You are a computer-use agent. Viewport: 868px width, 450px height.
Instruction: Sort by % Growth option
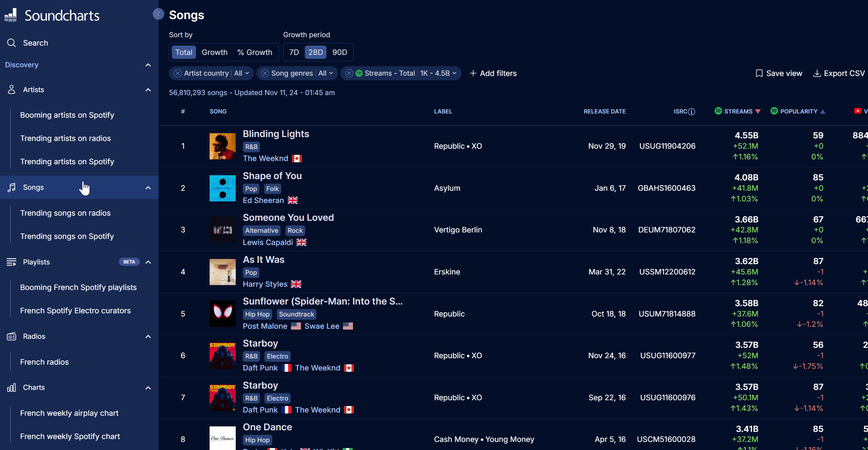click(254, 52)
